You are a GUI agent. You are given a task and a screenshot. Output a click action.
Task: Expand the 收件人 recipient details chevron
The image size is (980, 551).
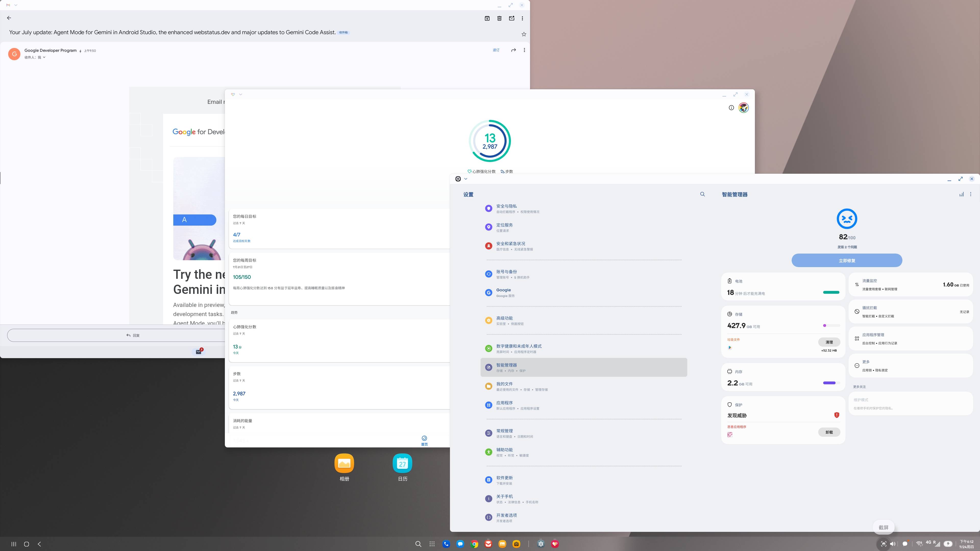[x=44, y=57]
